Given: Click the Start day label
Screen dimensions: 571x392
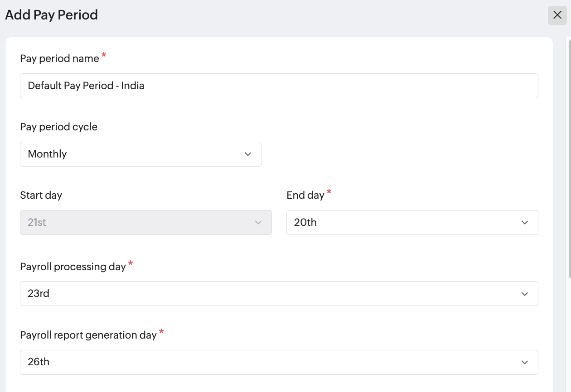Looking at the screenshot, I should [x=41, y=195].
